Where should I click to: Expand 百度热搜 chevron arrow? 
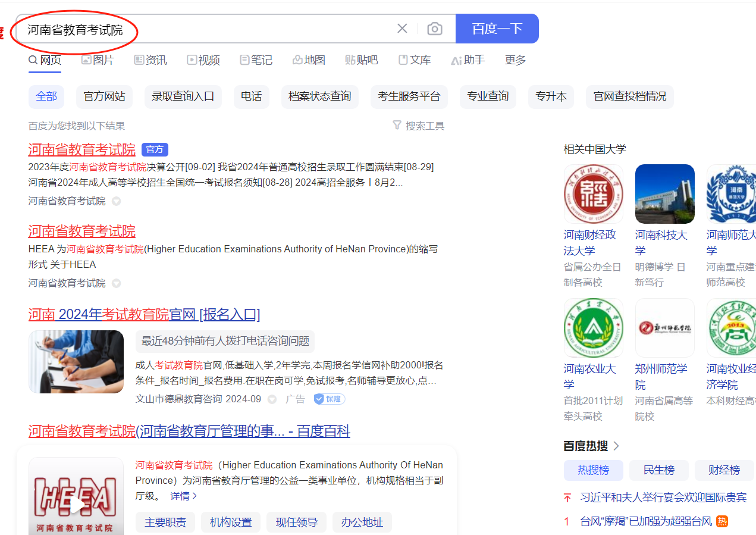pyautogui.click(x=616, y=446)
